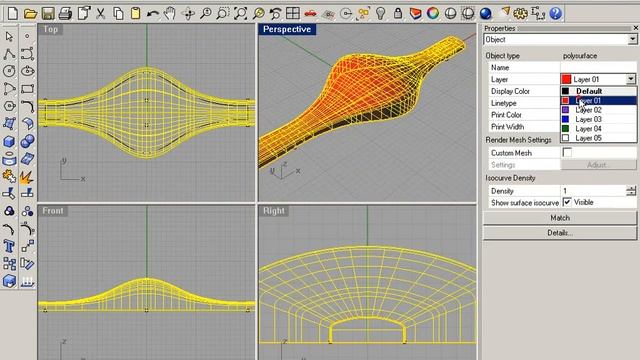
Task: Undo with the curved arrow icon
Action: 153,14
